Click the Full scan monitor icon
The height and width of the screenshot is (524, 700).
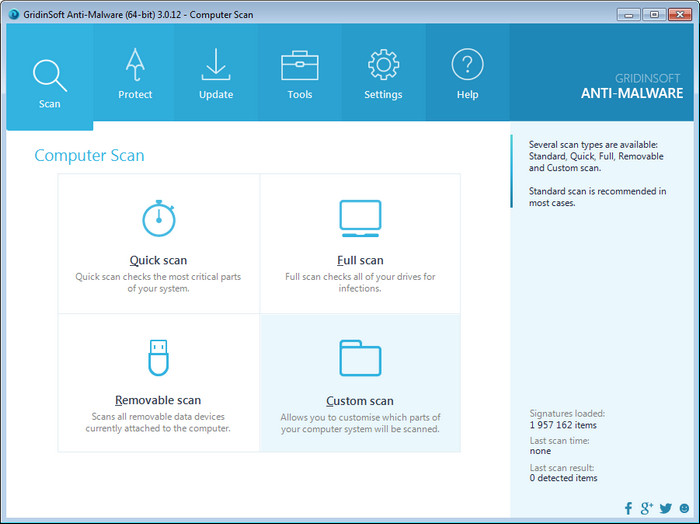coord(360,219)
